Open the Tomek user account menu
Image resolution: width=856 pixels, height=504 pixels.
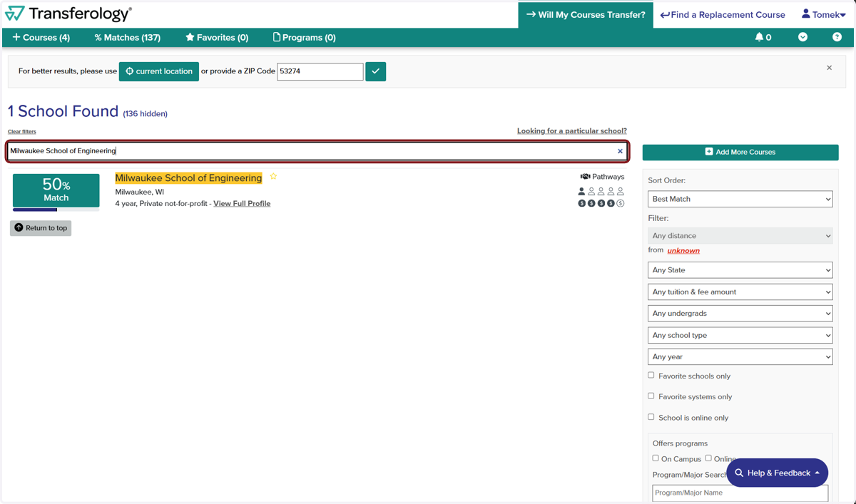click(x=823, y=14)
